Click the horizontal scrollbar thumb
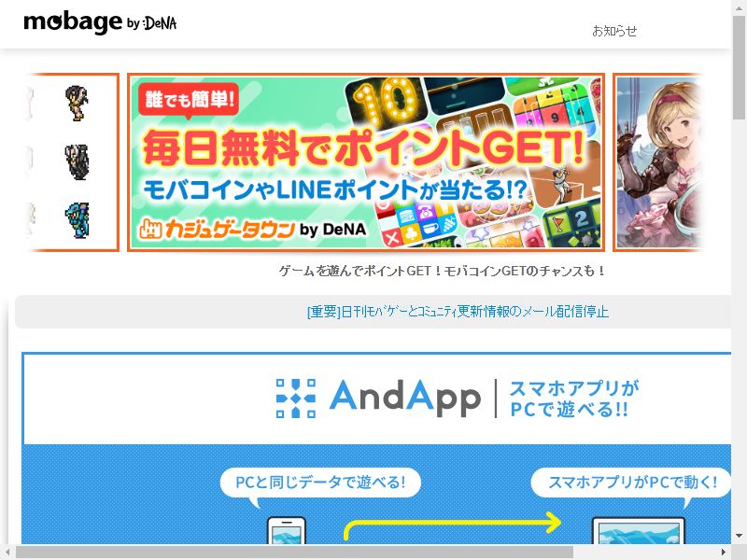 point(294,552)
